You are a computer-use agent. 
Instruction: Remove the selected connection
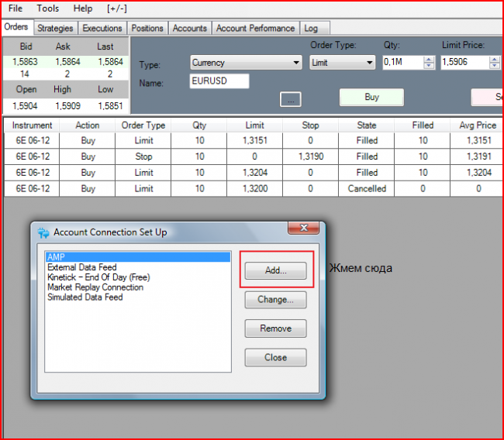[275, 328]
